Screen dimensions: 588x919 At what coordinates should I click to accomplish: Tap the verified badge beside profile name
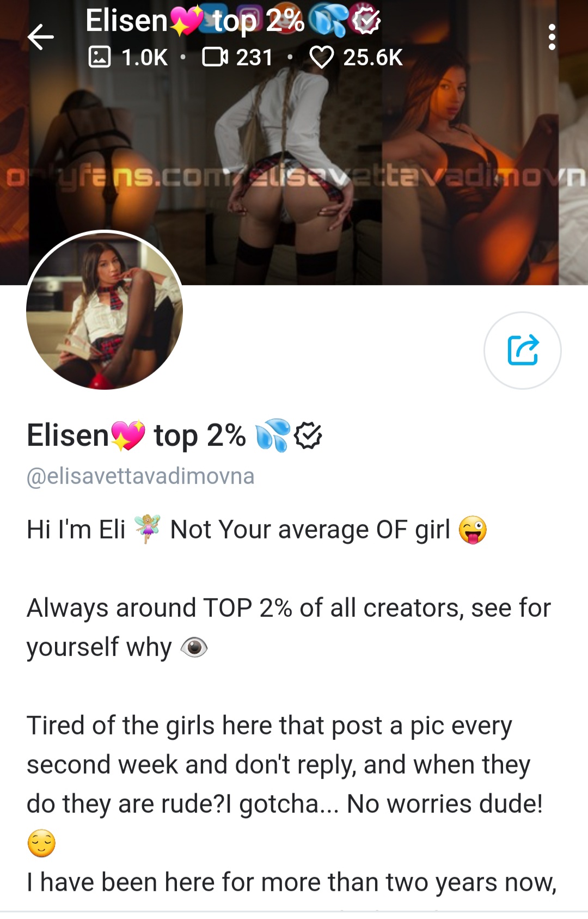coord(308,436)
